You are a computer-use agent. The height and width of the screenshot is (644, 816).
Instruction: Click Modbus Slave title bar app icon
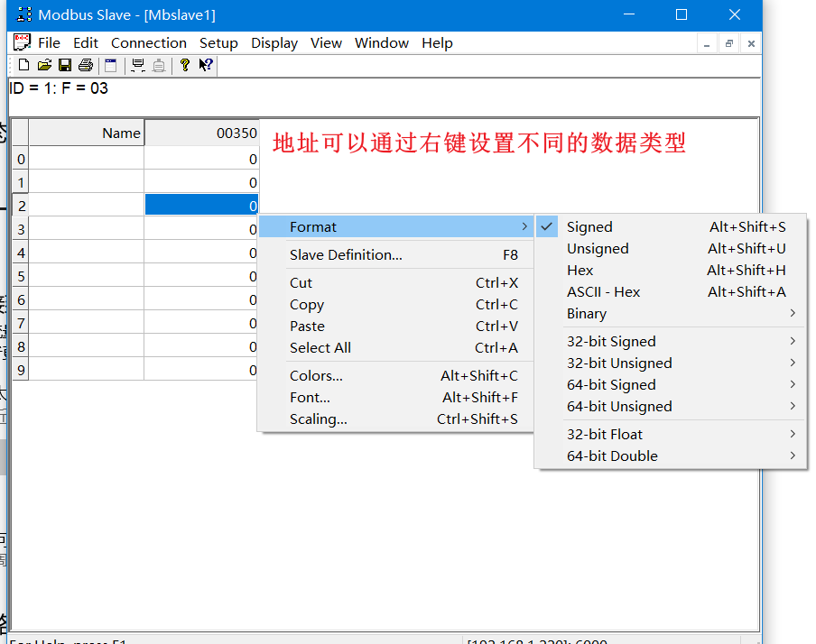click(24, 14)
